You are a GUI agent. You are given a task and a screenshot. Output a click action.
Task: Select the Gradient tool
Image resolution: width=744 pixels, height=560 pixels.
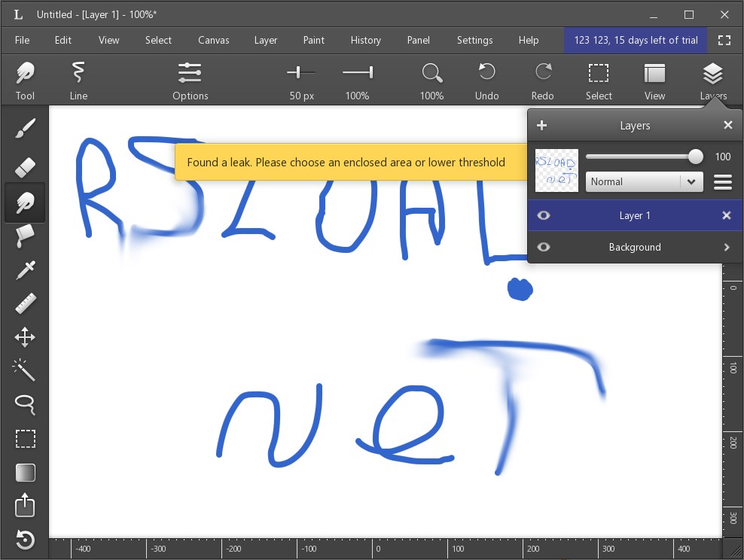point(25,472)
